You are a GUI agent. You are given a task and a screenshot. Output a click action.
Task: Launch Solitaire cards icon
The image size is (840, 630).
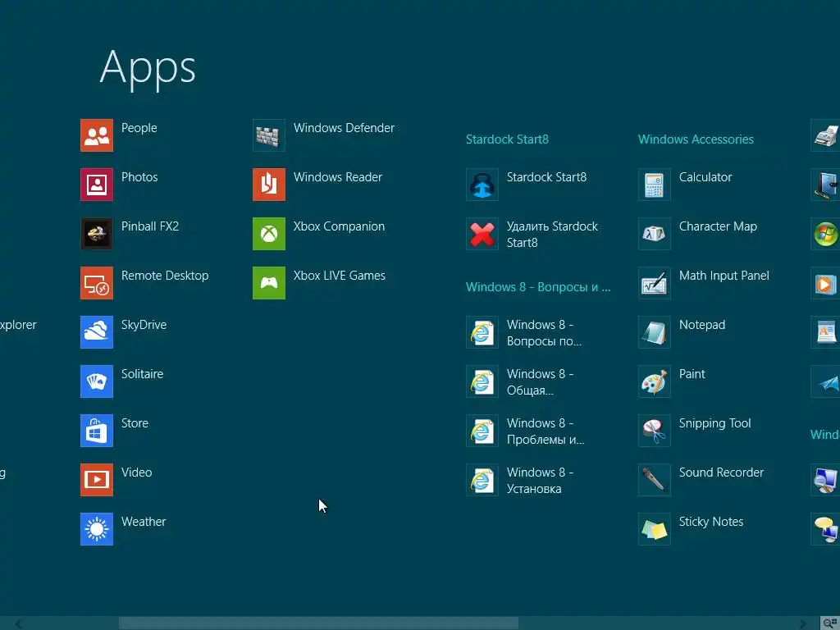coord(97,381)
